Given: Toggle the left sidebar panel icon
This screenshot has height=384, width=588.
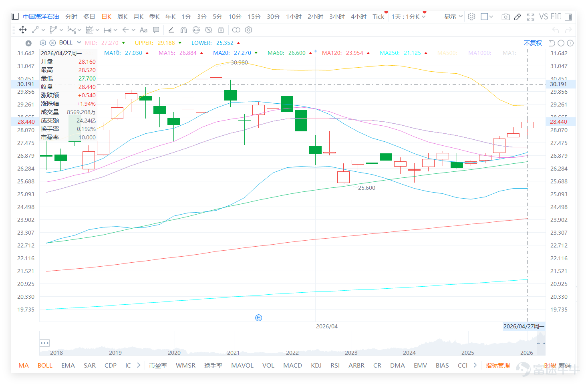Looking at the screenshot, I should 15,16.
